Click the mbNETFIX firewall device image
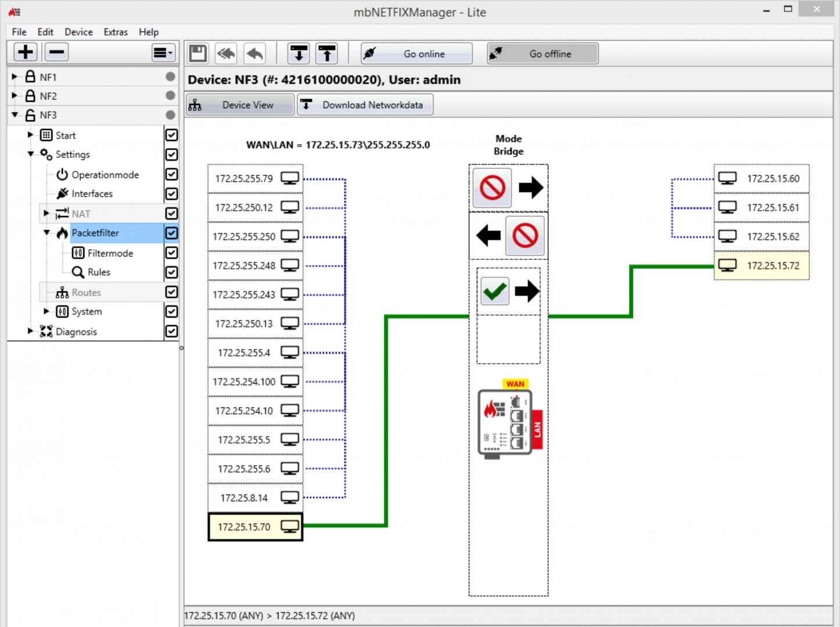Screen dimensions: 840x627 coord(505,424)
